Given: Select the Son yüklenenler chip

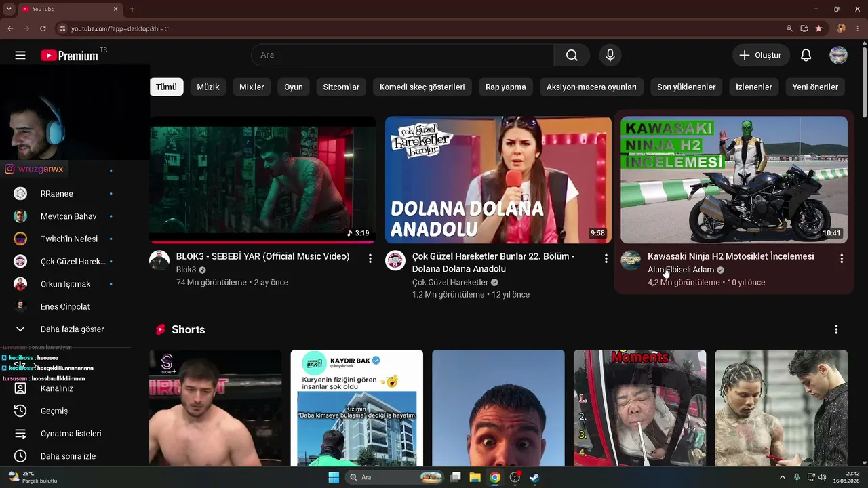Looking at the screenshot, I should pyautogui.click(x=686, y=87).
